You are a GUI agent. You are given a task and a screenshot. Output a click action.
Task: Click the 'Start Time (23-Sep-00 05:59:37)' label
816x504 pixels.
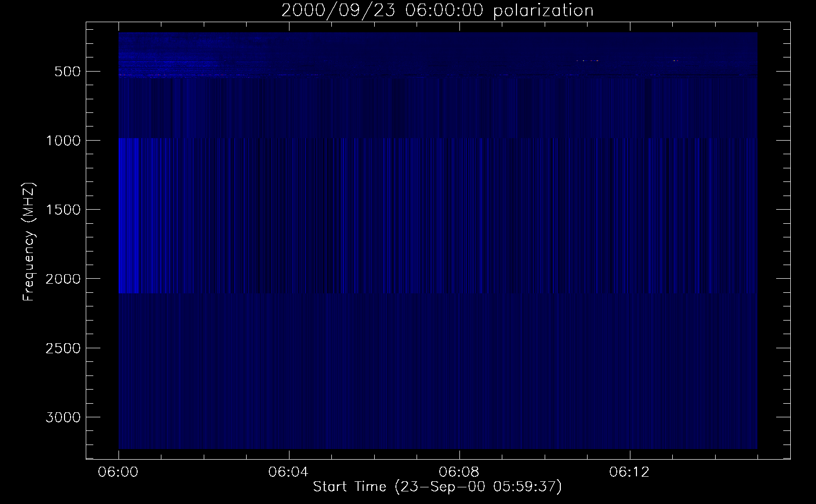(437, 487)
